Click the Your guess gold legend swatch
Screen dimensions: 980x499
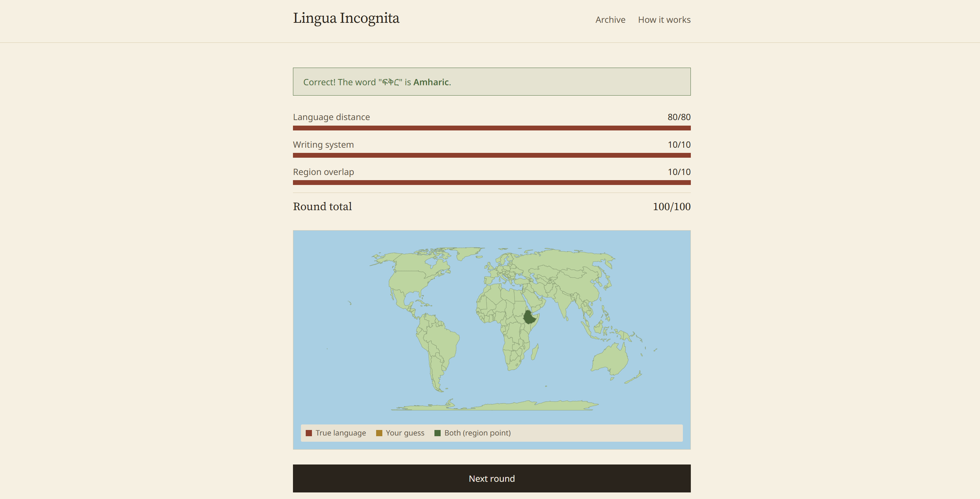(x=379, y=433)
